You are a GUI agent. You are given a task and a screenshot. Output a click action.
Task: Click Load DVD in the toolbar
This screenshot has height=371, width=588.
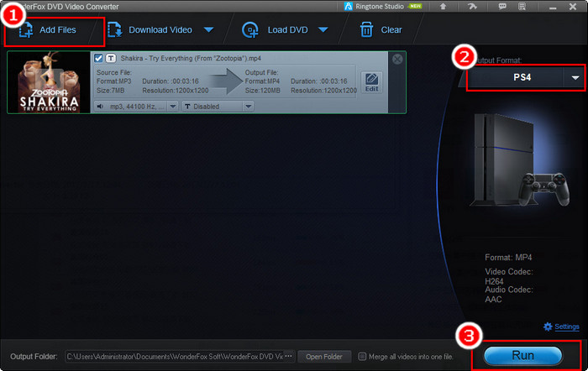pos(275,30)
